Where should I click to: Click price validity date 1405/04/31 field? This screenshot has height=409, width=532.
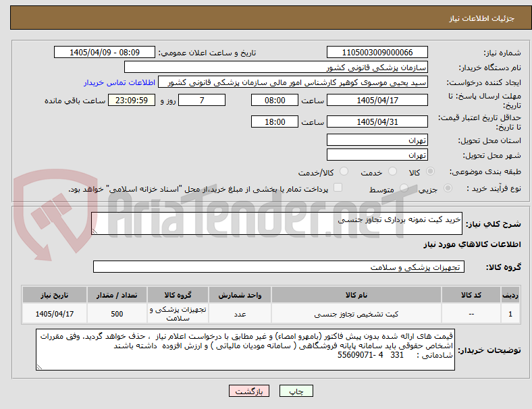pyautogui.click(x=377, y=121)
